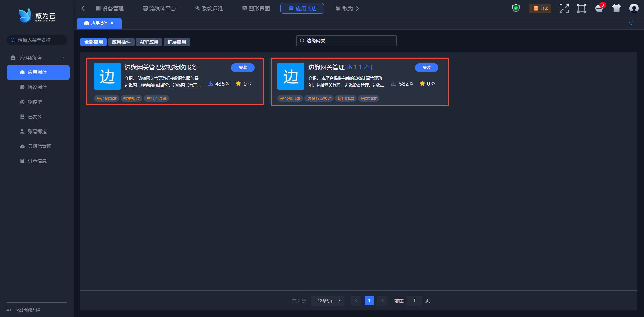
Task: Filter by APP应用 category
Action: coord(149,42)
